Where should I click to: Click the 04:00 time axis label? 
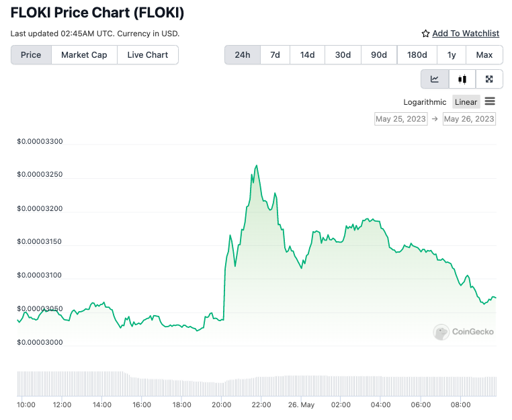(381, 405)
